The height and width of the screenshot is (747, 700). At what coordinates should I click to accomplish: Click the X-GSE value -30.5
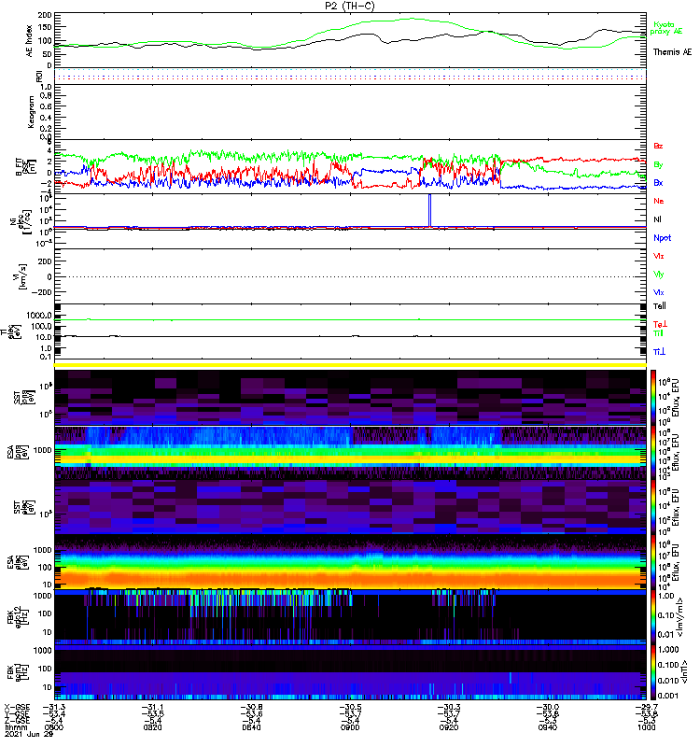click(350, 707)
